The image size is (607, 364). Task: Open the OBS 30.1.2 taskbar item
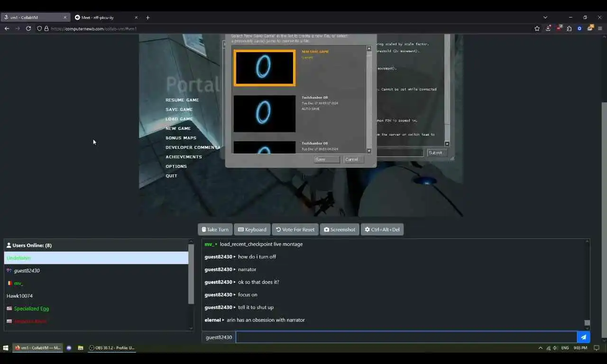[x=112, y=348]
